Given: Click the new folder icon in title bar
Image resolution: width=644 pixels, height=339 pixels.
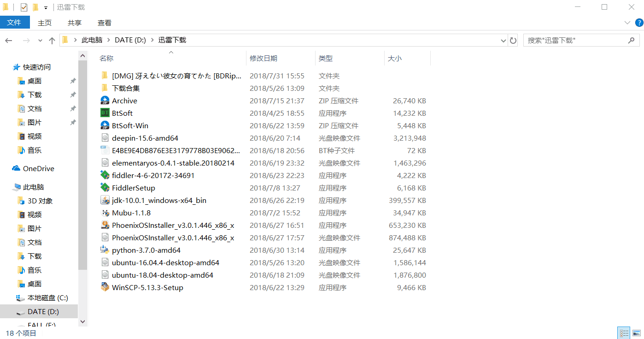Looking at the screenshot, I should [x=35, y=7].
